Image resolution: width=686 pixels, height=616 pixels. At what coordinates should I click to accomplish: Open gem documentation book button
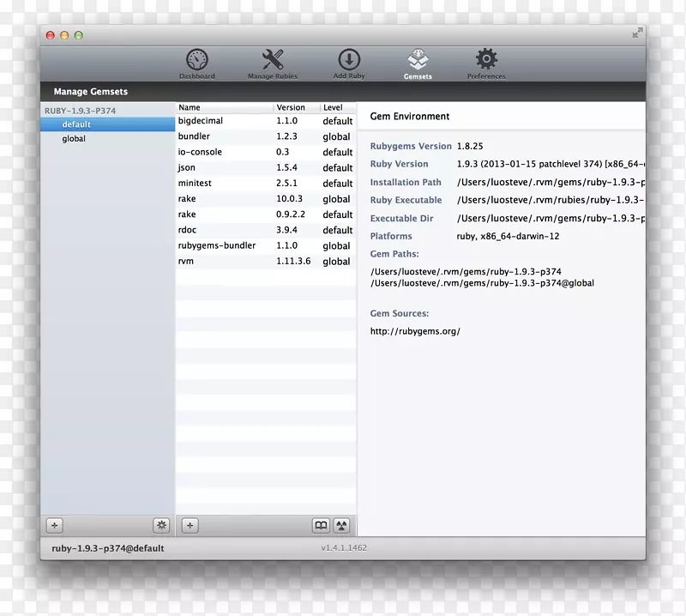(321, 525)
